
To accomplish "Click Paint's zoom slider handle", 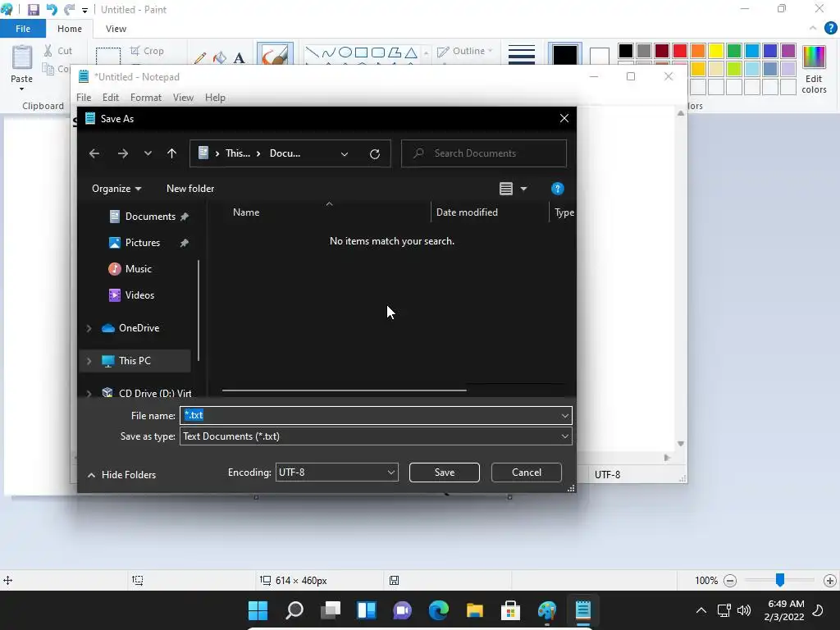I will coord(780,580).
